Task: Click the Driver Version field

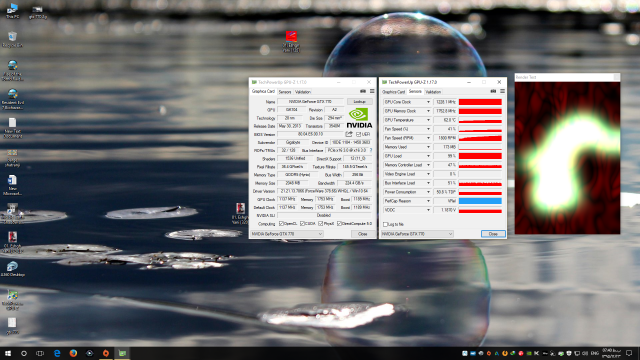Action: point(325,191)
